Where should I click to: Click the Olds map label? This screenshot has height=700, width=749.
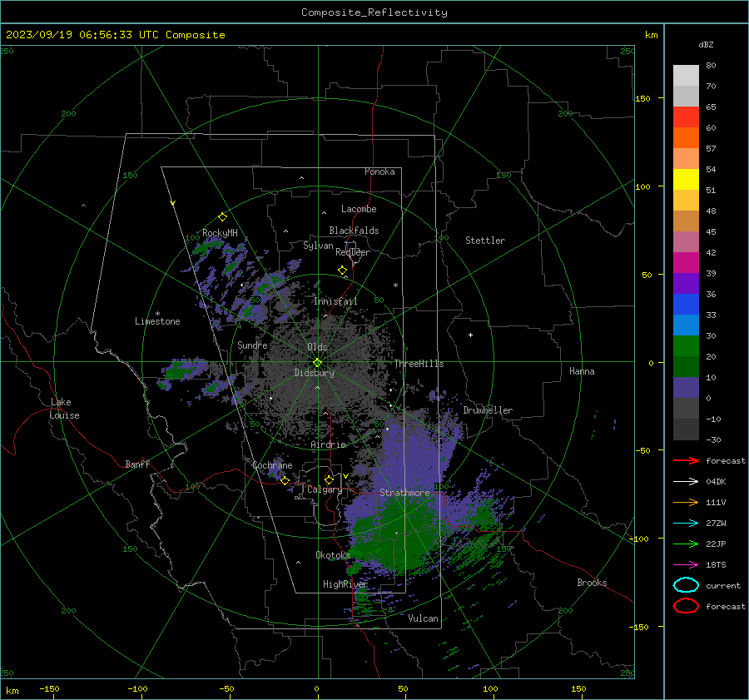(x=317, y=347)
